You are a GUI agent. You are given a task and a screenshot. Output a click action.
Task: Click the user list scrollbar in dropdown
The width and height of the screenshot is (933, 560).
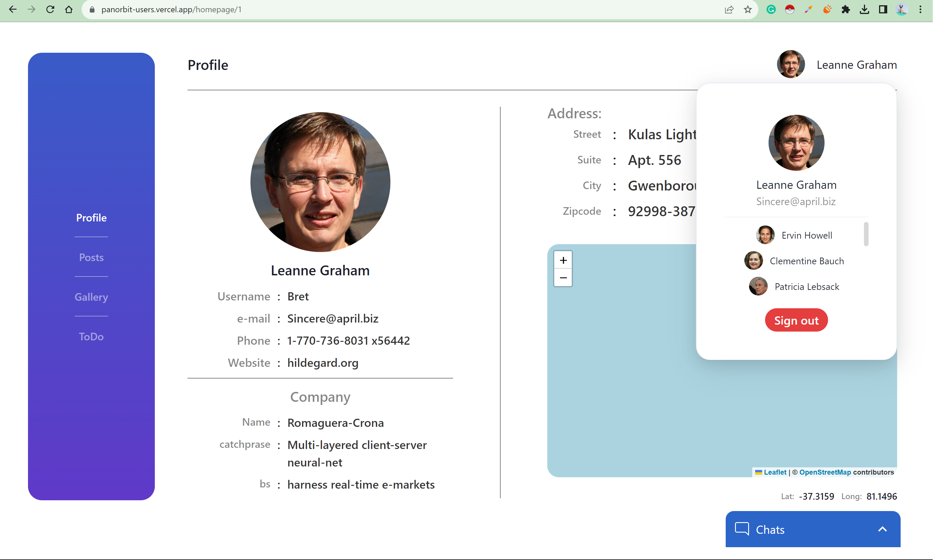(x=866, y=234)
